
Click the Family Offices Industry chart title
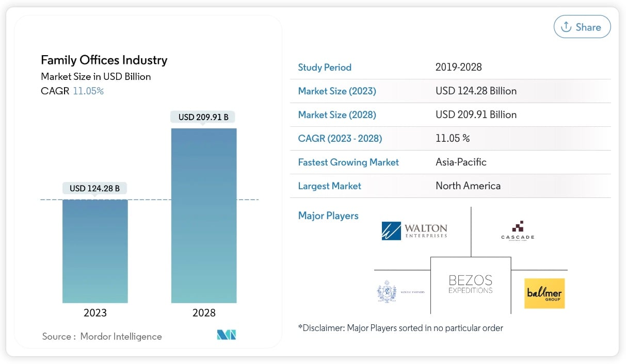click(104, 60)
